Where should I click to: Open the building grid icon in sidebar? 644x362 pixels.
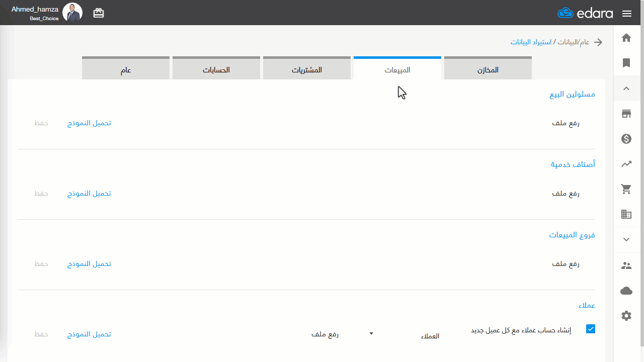pyautogui.click(x=626, y=214)
